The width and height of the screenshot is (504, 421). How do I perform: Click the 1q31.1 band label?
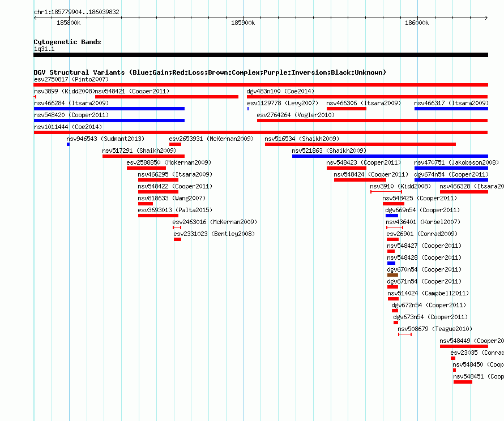pyautogui.click(x=44, y=49)
